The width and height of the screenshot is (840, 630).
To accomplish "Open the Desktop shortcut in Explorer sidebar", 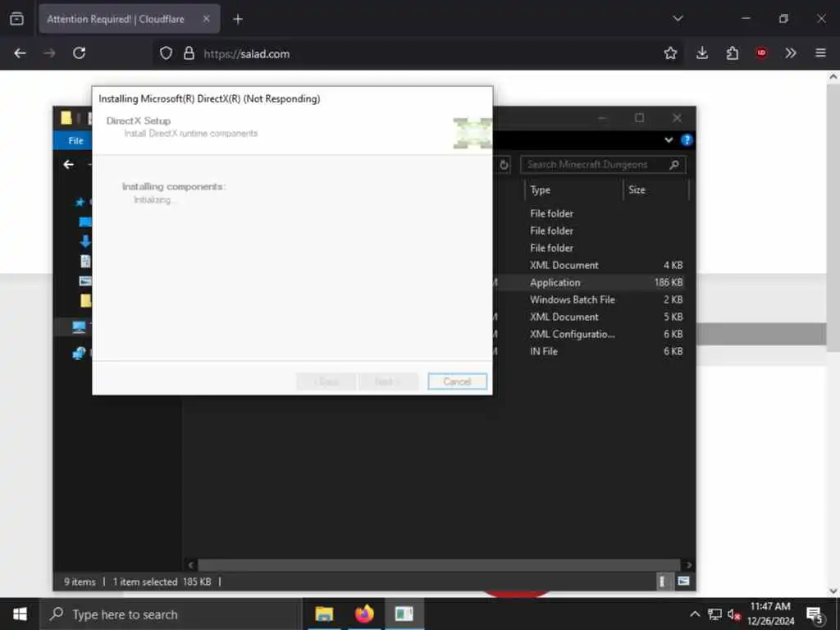I will (84, 221).
